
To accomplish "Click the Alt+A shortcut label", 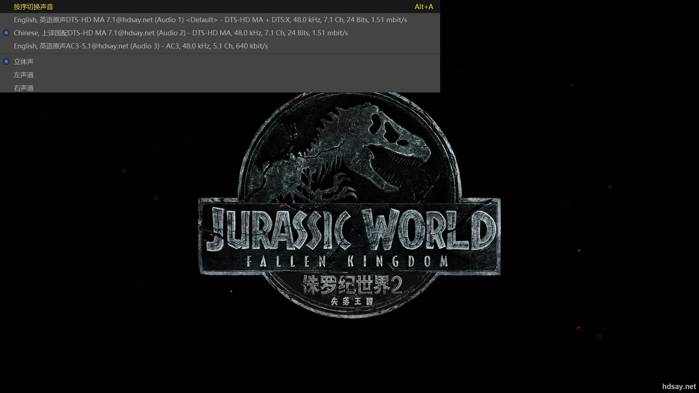I will pyautogui.click(x=424, y=7).
